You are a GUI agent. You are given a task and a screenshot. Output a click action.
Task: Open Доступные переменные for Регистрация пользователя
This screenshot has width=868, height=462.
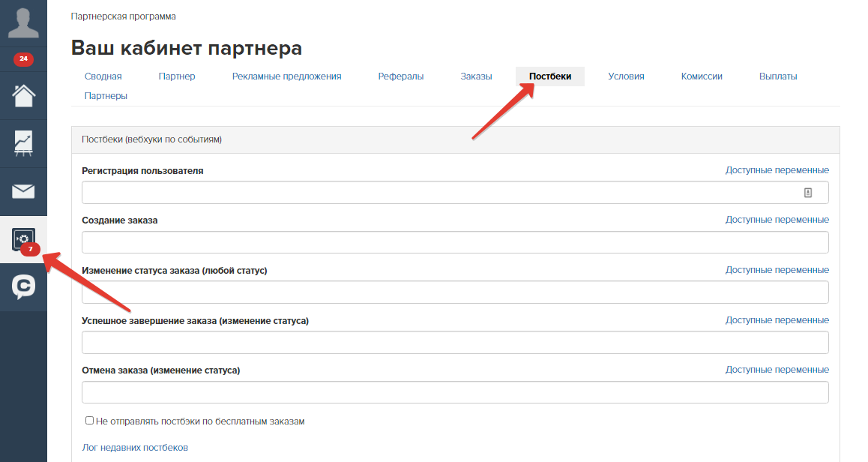coord(777,170)
